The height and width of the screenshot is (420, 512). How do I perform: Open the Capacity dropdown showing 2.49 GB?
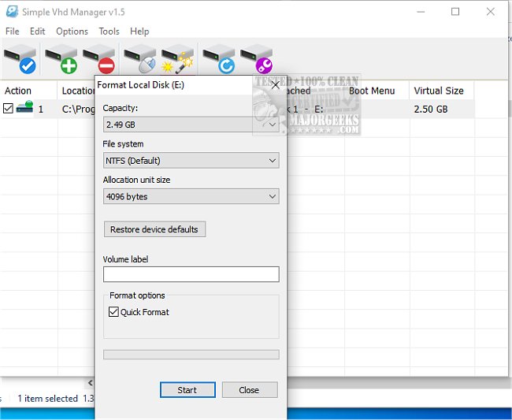click(191, 125)
